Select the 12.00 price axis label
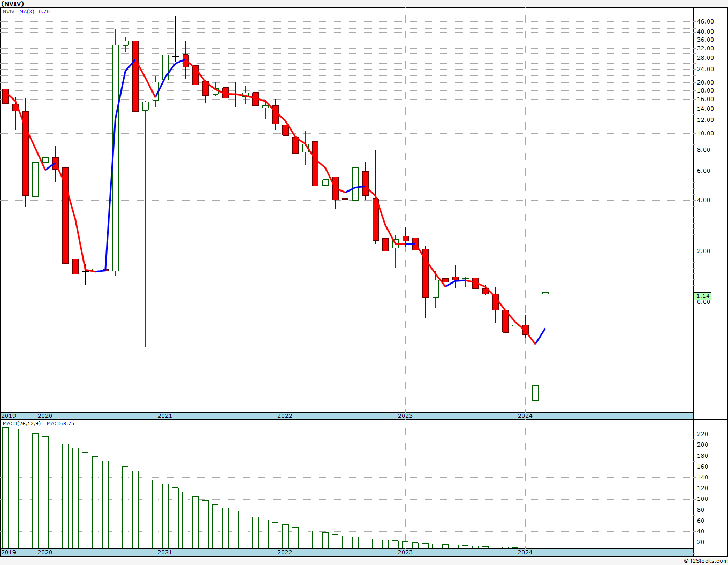This screenshot has width=728, height=565. click(x=706, y=120)
